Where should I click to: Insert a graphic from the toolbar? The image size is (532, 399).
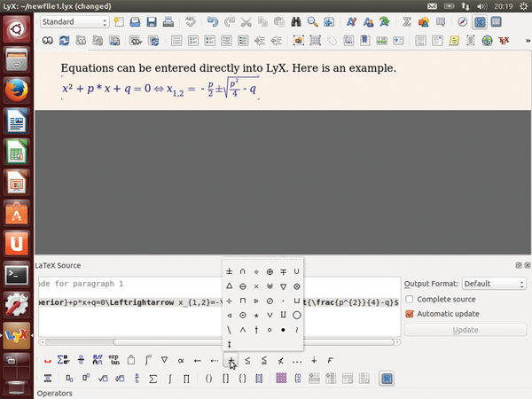coord(423,22)
